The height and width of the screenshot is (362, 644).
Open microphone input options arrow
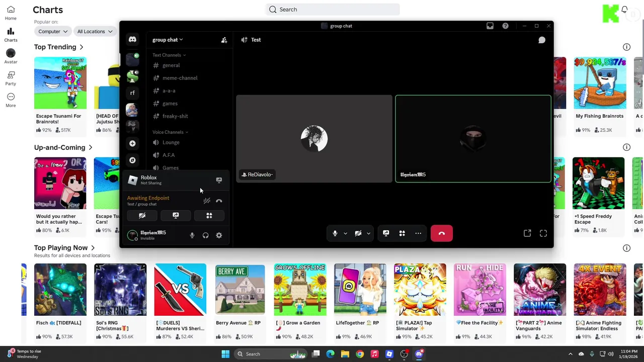pyautogui.click(x=345, y=233)
